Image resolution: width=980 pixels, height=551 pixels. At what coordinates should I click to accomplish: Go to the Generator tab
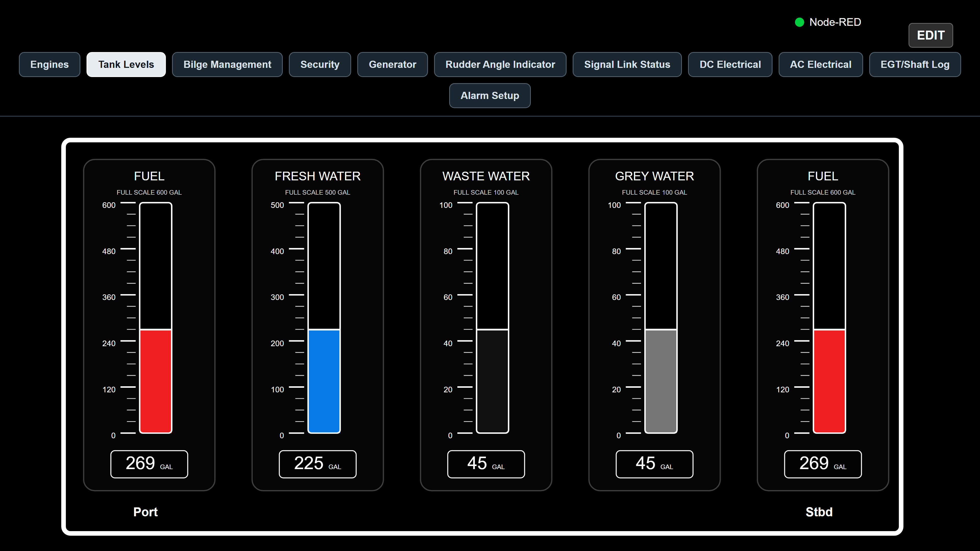[x=392, y=65]
